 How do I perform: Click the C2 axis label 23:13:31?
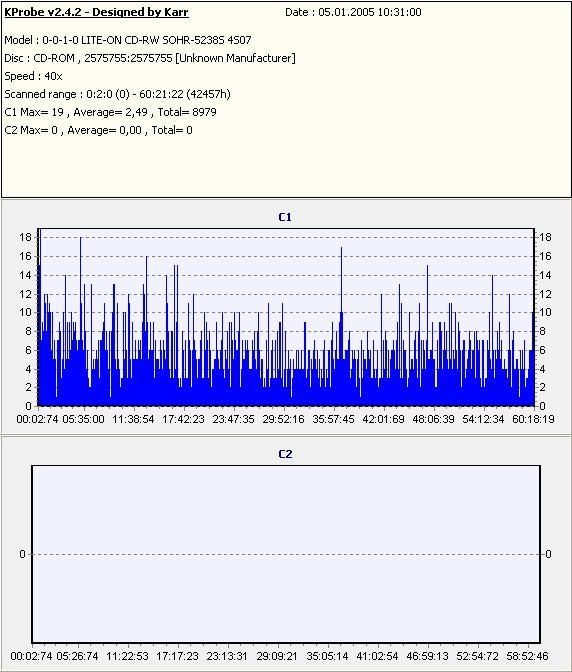(x=228, y=656)
